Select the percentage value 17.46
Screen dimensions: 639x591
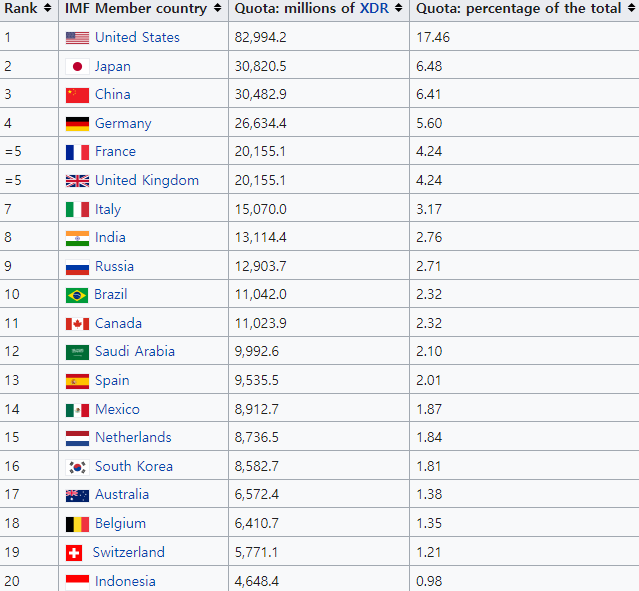pos(433,37)
